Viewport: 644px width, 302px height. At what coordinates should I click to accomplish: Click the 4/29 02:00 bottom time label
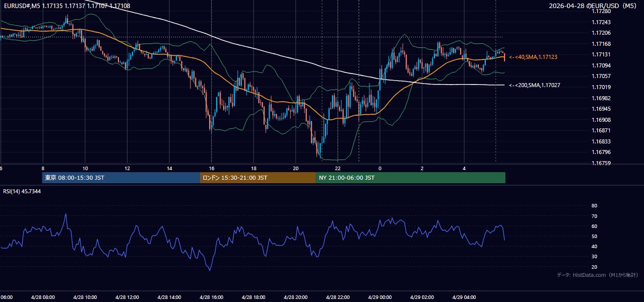click(x=422, y=297)
